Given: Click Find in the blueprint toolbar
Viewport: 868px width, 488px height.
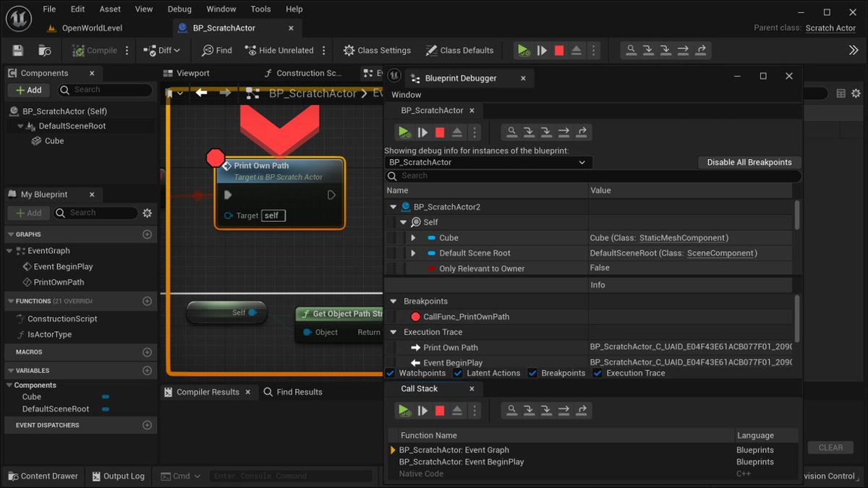Looking at the screenshot, I should coord(217,51).
